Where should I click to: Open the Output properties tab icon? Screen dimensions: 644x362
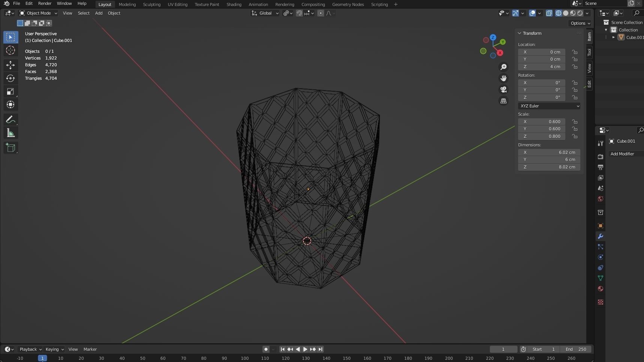(601, 167)
